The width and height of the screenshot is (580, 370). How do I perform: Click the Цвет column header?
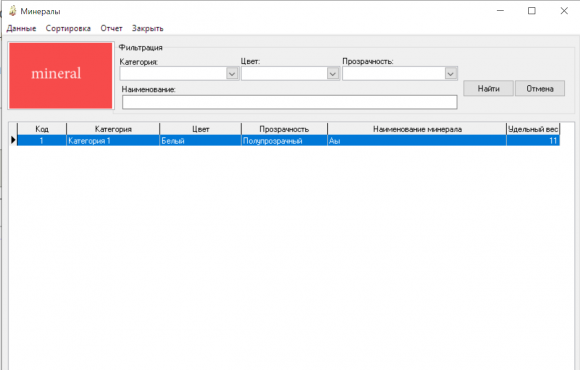[x=200, y=129]
